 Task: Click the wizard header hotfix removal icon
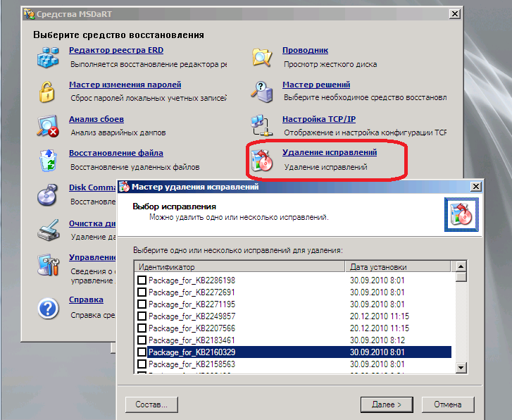[x=461, y=214]
